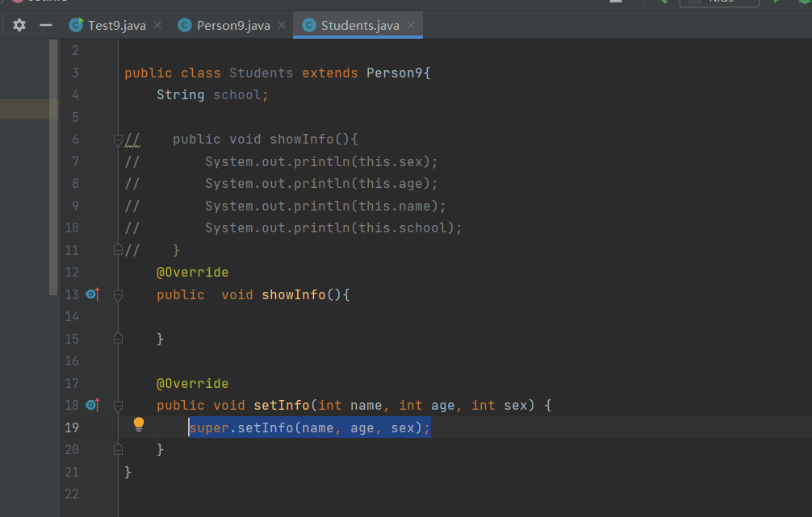The width and height of the screenshot is (812, 517).
Task: Collapse showInfo method fold at line 13
Action: (118, 295)
